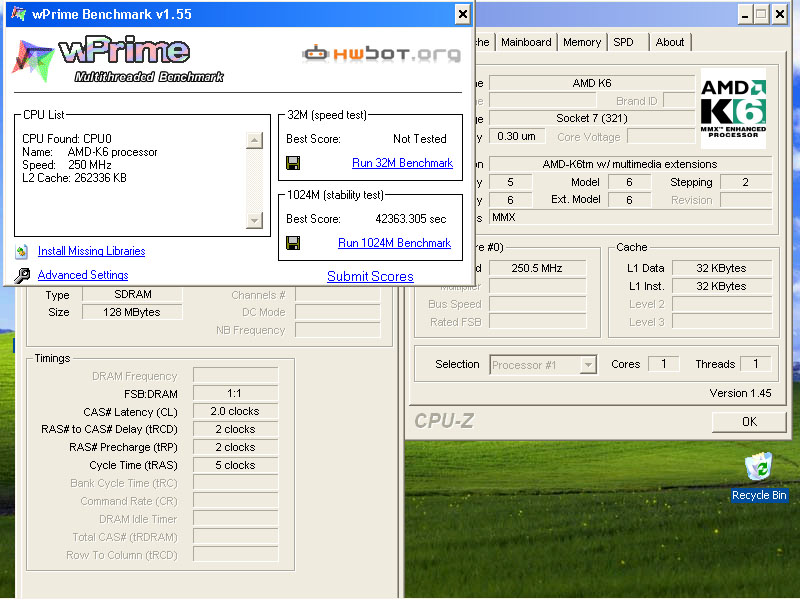Open Submit Scores link
Screen dimensions: 800x600
pyautogui.click(x=370, y=277)
